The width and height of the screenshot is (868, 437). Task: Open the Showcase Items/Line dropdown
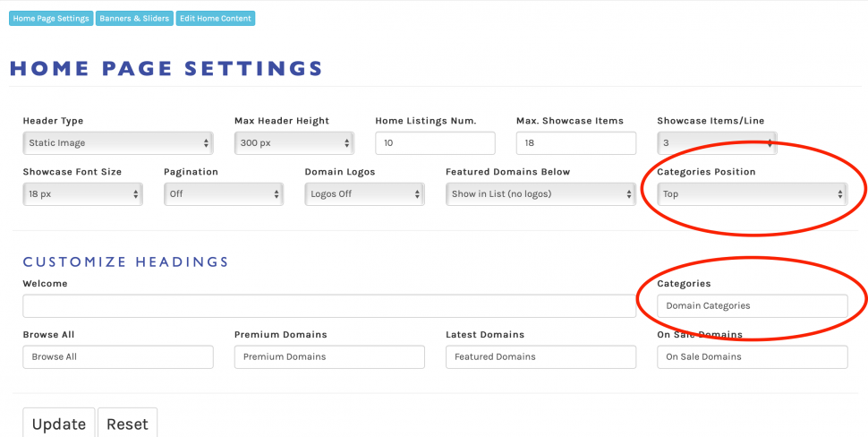pos(717,143)
